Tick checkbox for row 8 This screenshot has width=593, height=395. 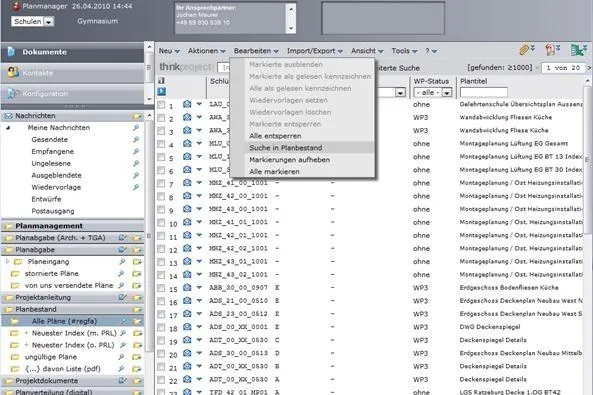(161, 196)
